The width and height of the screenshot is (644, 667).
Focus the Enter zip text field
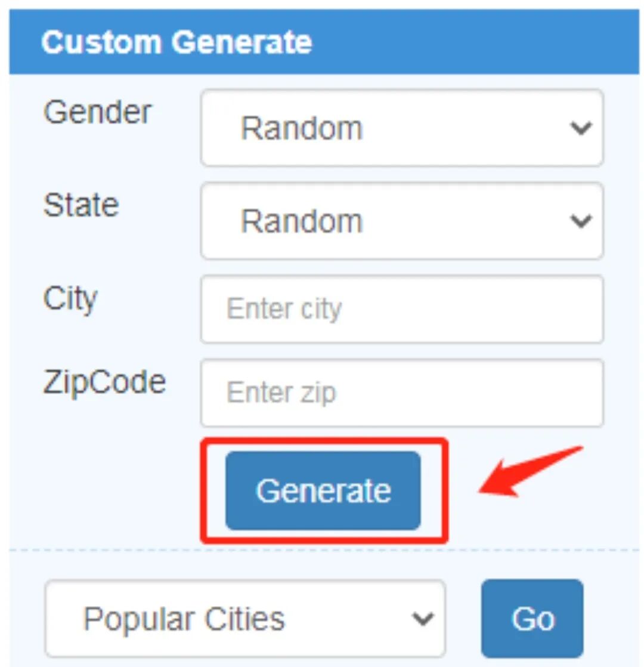click(x=402, y=393)
